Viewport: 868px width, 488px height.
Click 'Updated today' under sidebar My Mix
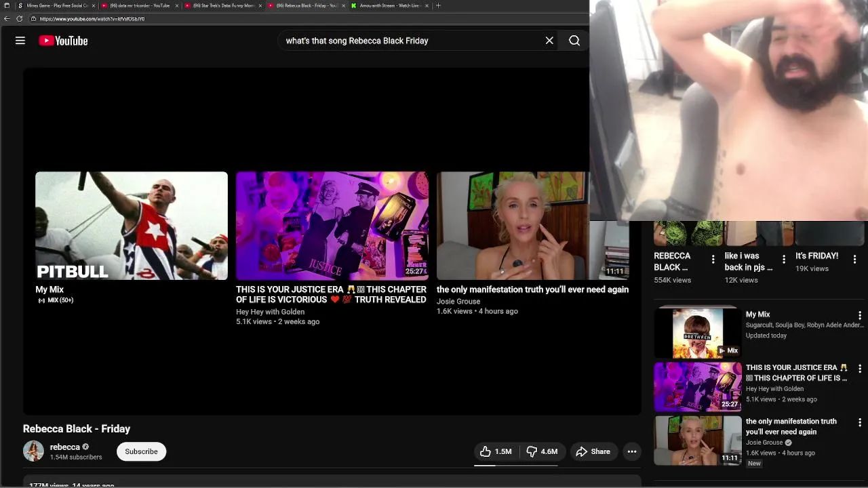pyautogui.click(x=766, y=335)
